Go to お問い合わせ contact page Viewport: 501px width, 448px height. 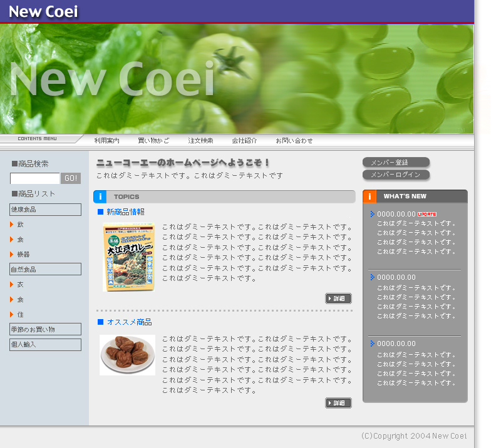pos(294,141)
